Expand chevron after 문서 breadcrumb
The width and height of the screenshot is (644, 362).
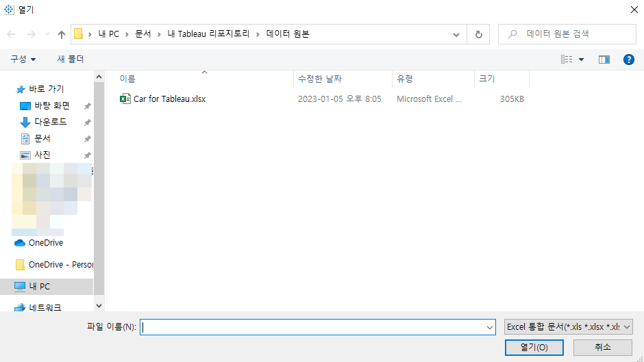tap(159, 34)
